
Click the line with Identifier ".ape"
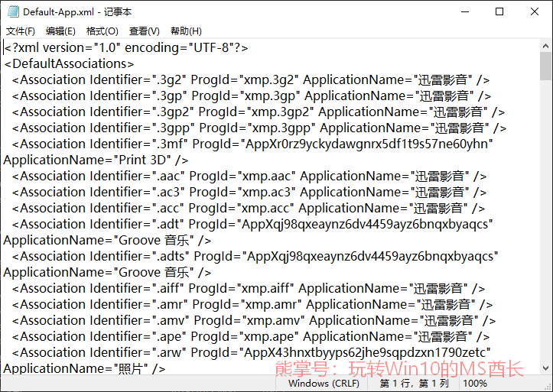click(251, 337)
